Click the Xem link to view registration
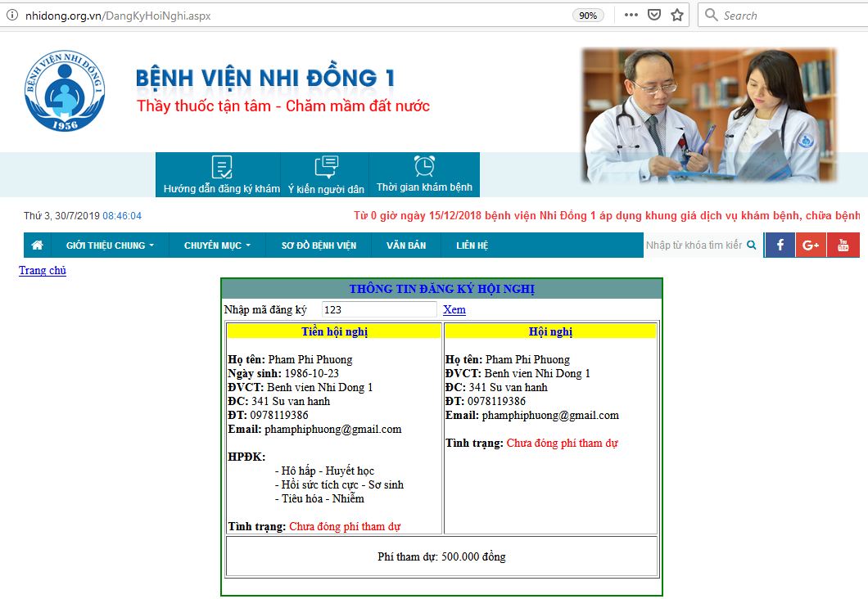This screenshot has height=599, width=868. click(454, 310)
